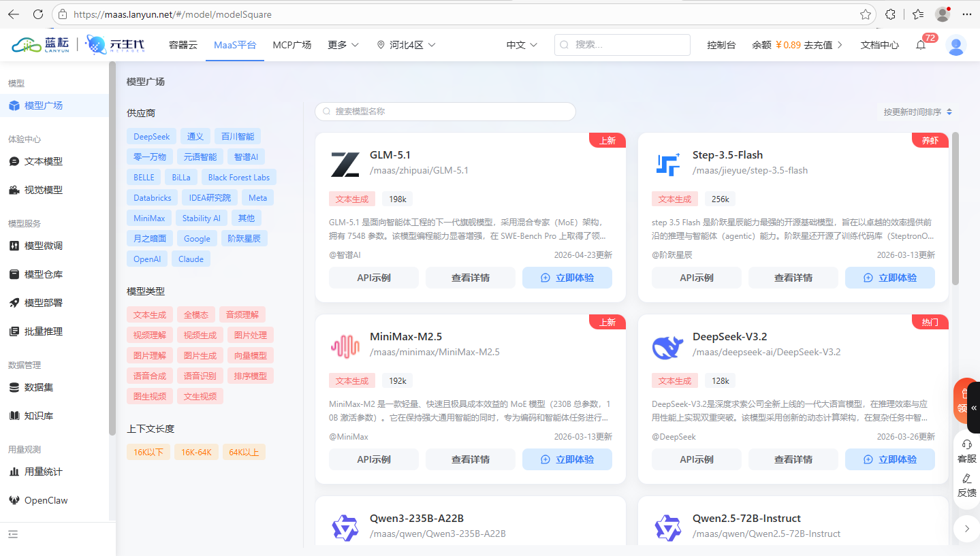Open the notification bell with 72 badge
Image resolution: width=980 pixels, height=556 pixels.
[x=921, y=45]
